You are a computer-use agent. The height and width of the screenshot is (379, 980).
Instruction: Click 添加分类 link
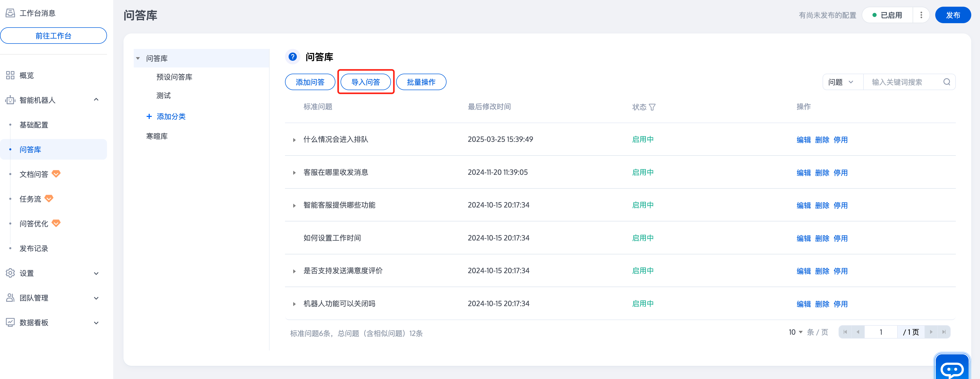pyautogui.click(x=171, y=116)
